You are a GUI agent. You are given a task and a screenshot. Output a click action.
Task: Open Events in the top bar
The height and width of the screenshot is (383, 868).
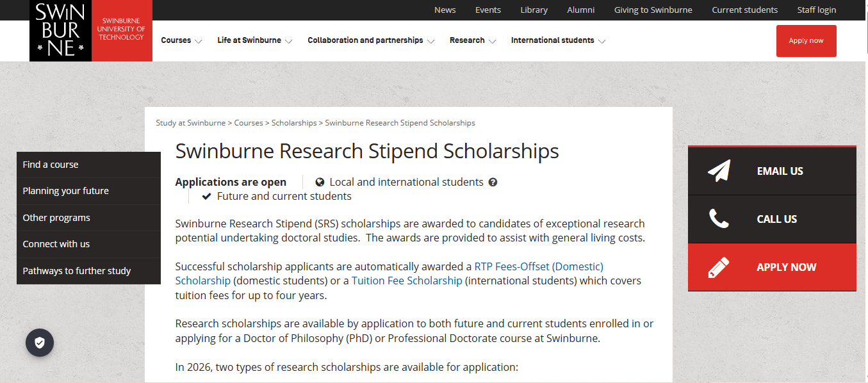pyautogui.click(x=488, y=10)
